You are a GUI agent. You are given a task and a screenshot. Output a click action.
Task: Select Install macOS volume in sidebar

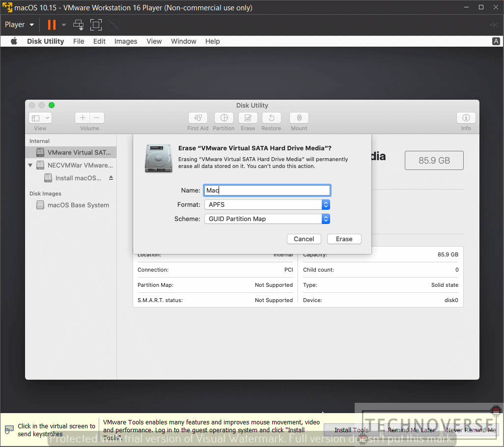click(71, 178)
